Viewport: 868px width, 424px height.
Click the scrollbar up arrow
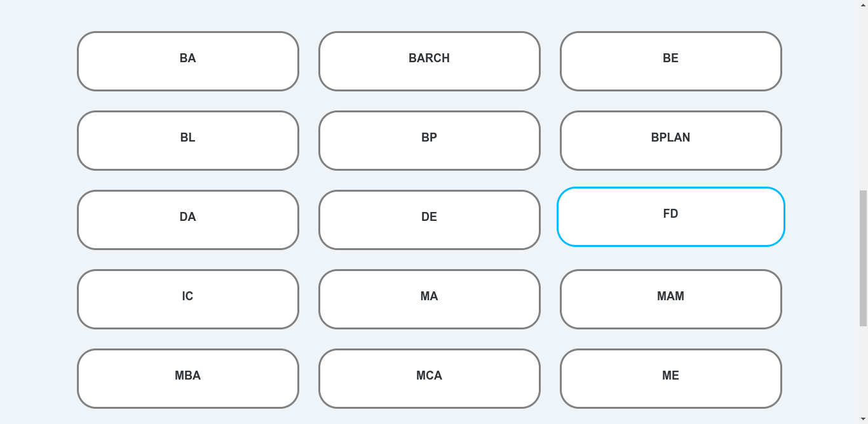pos(863,5)
